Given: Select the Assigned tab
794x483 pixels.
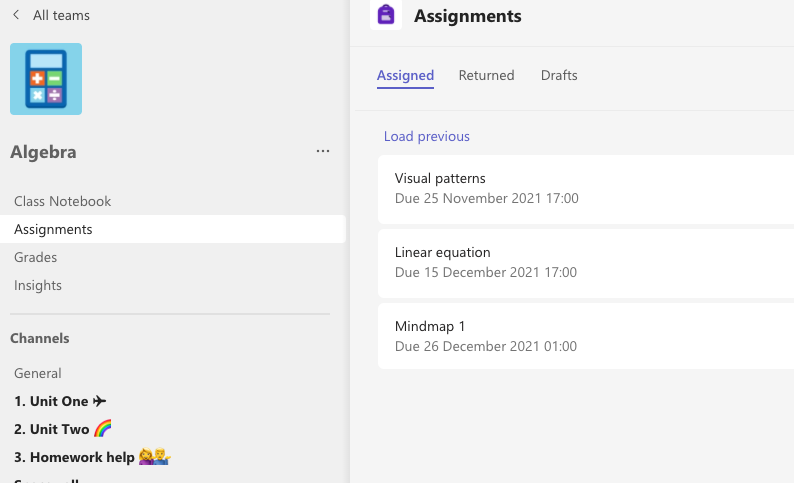Looking at the screenshot, I should click(405, 75).
